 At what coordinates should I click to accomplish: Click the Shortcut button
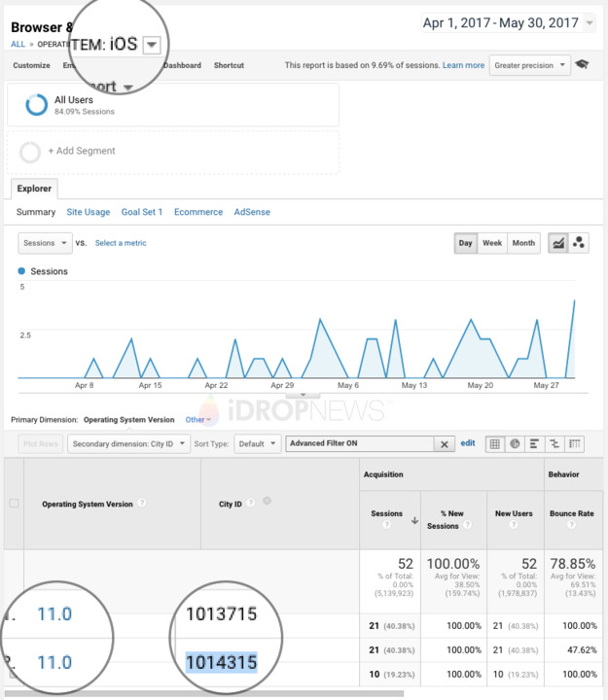(229, 65)
